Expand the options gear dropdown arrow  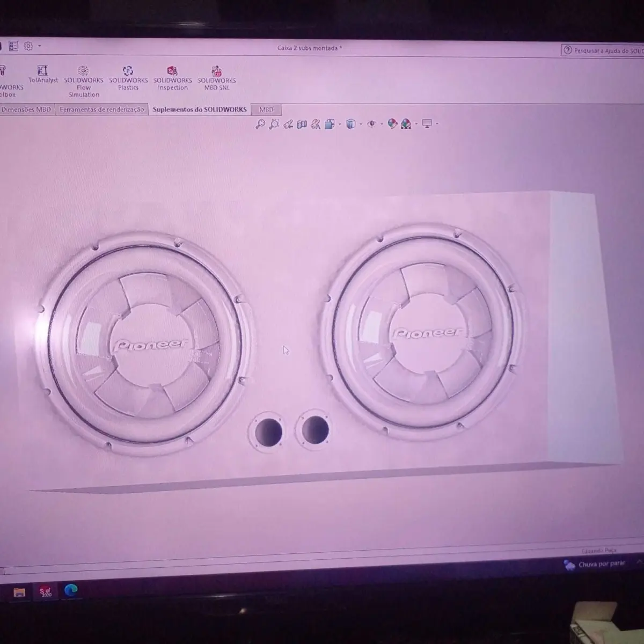coord(39,46)
